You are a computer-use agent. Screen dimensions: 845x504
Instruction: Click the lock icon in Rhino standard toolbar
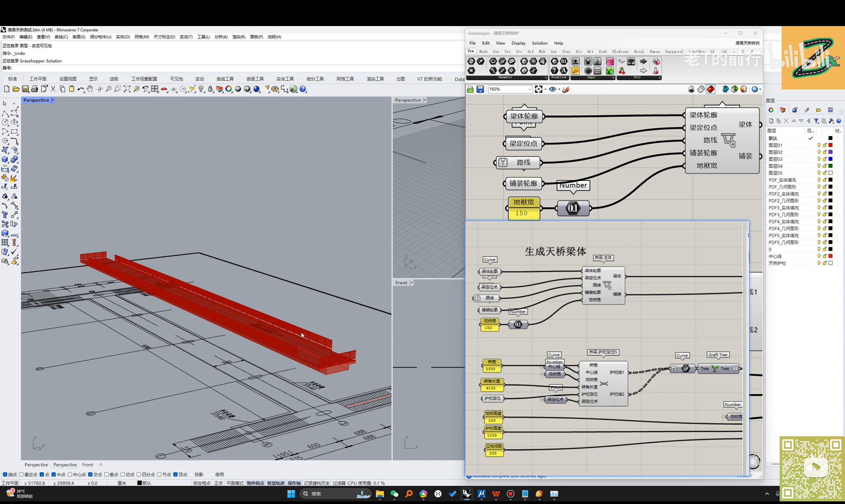(210, 89)
